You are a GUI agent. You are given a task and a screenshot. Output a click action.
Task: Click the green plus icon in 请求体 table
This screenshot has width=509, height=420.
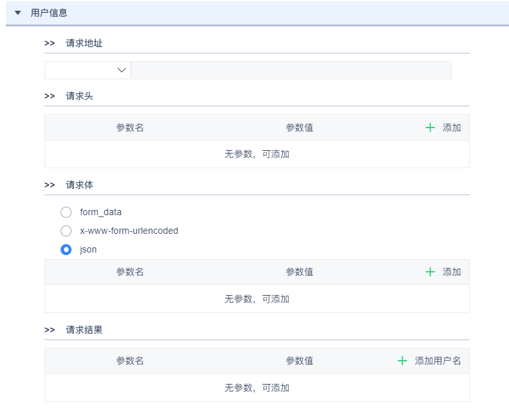tap(430, 272)
